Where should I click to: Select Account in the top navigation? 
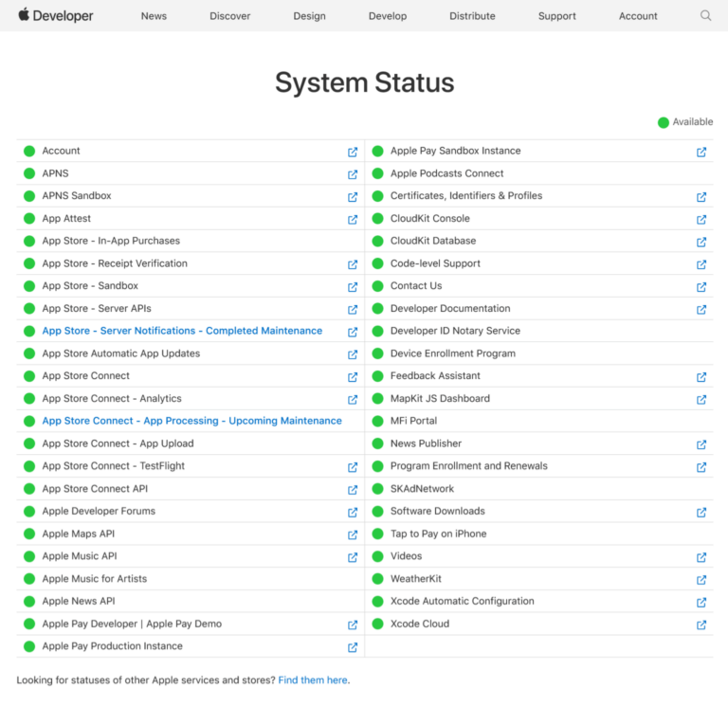[638, 16]
